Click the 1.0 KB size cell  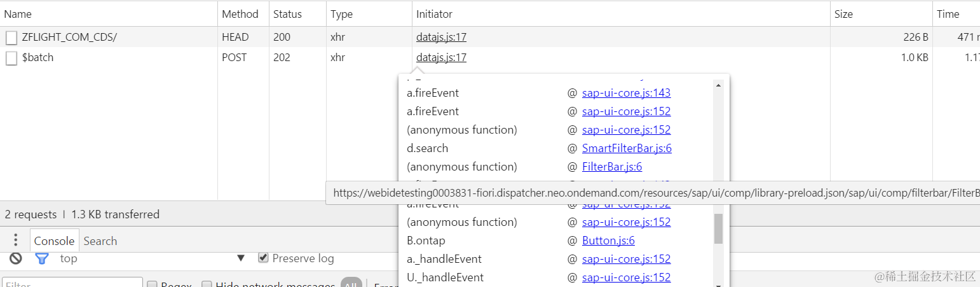point(914,58)
